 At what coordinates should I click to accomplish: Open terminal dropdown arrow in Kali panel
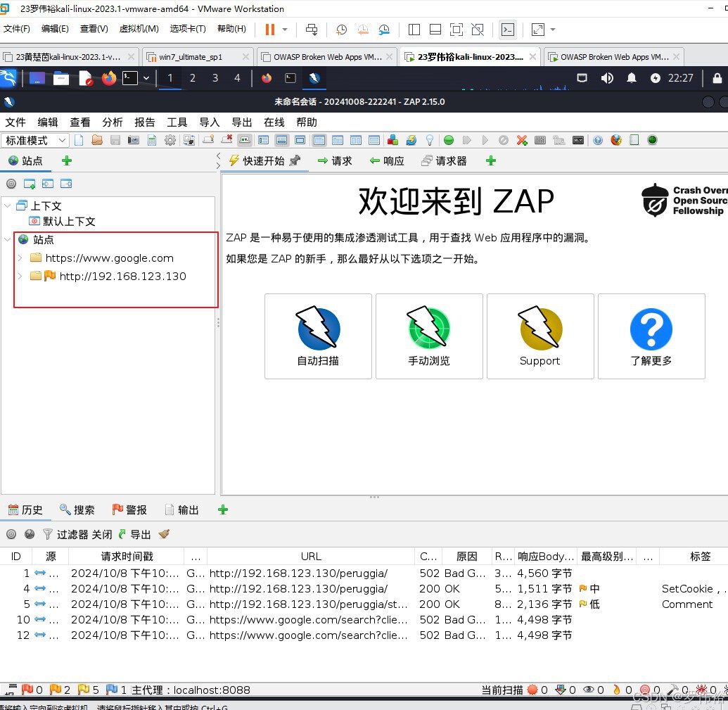click(x=146, y=78)
